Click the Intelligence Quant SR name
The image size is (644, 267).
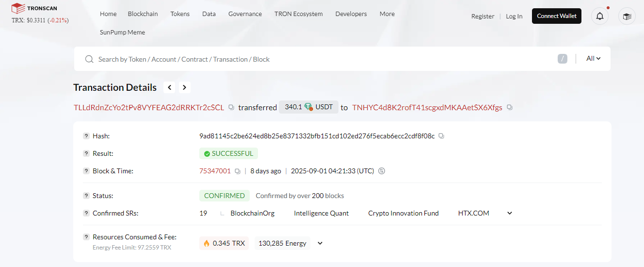[321, 213]
